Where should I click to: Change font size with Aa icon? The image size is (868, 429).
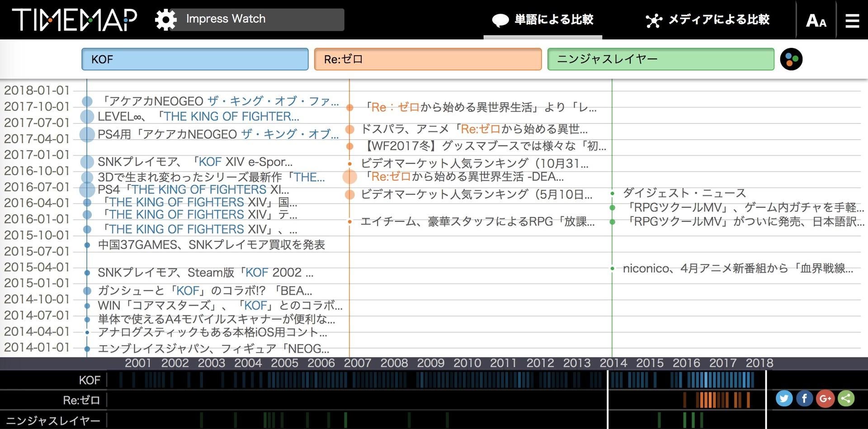816,20
